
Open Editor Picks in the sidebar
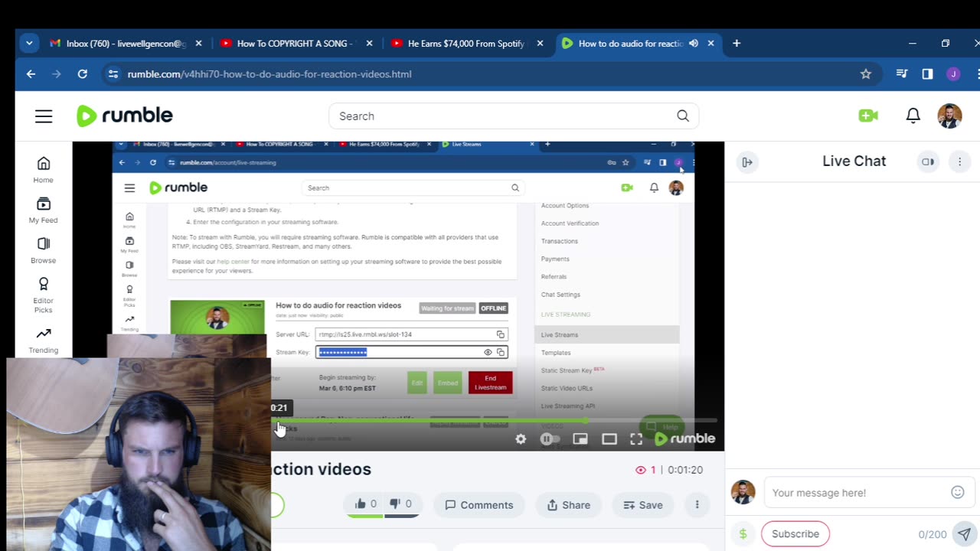(x=44, y=295)
